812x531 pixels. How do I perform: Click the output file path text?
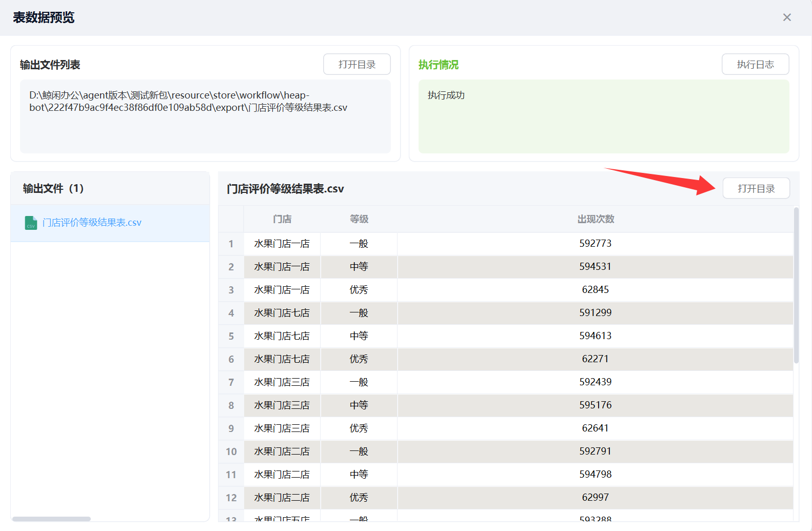[x=188, y=102]
